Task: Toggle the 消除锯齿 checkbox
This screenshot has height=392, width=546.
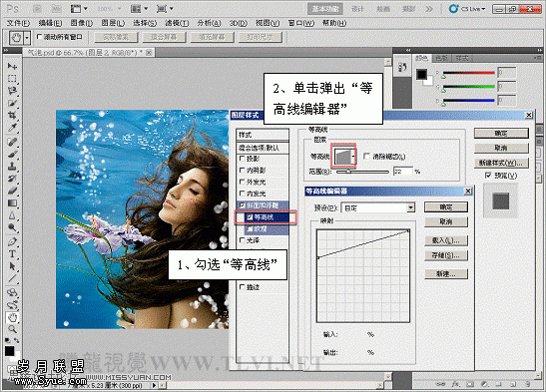Action: [x=366, y=157]
